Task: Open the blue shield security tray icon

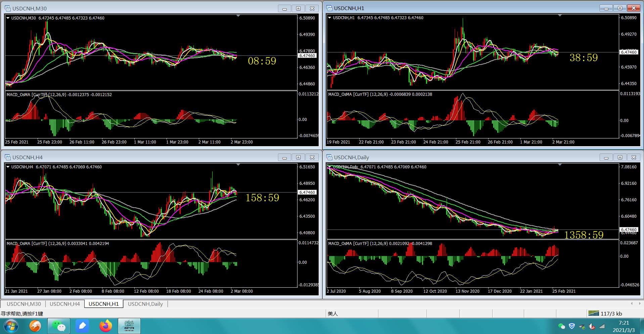Action: 572,326
